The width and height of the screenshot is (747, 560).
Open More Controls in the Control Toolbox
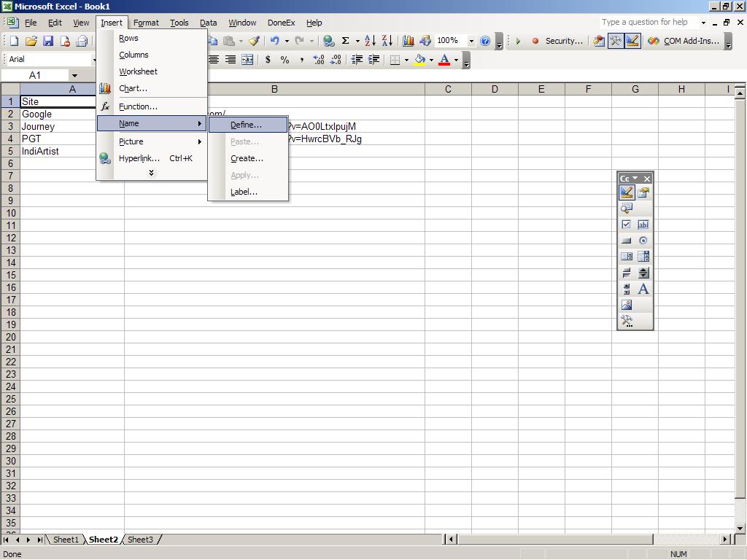click(x=626, y=321)
